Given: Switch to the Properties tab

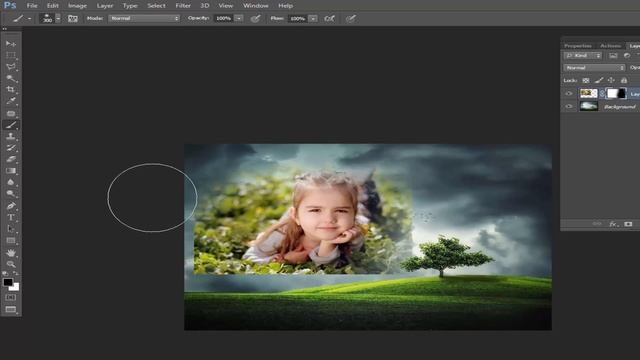Looking at the screenshot, I should [x=578, y=46].
